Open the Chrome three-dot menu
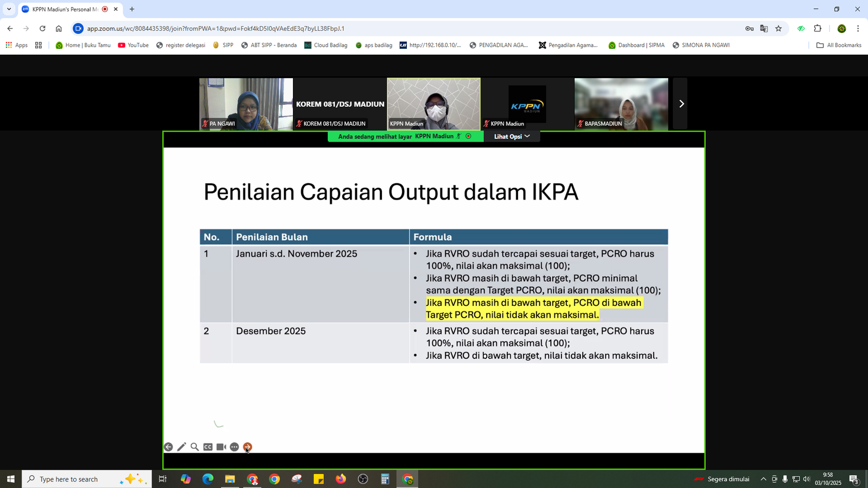 [858, 29]
